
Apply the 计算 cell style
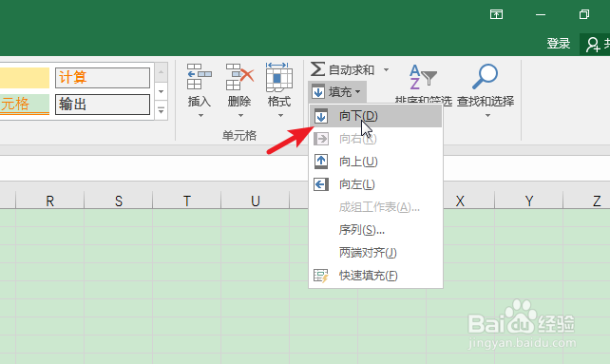pos(103,78)
